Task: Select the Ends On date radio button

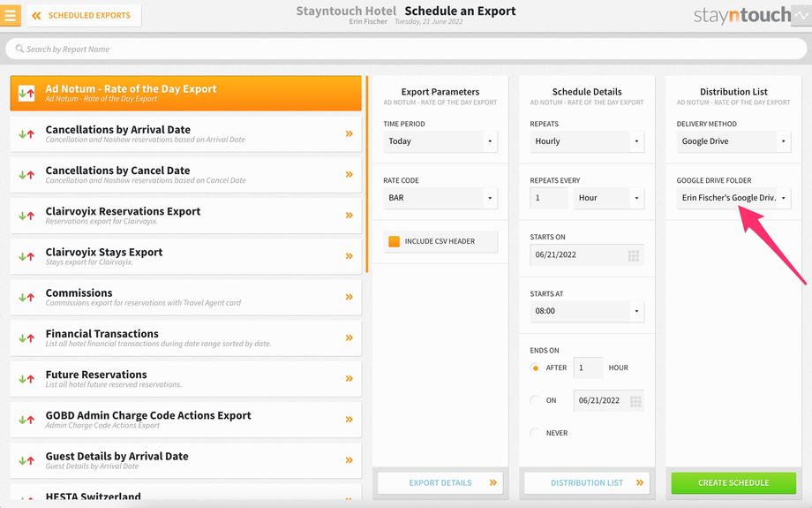Action: point(536,401)
